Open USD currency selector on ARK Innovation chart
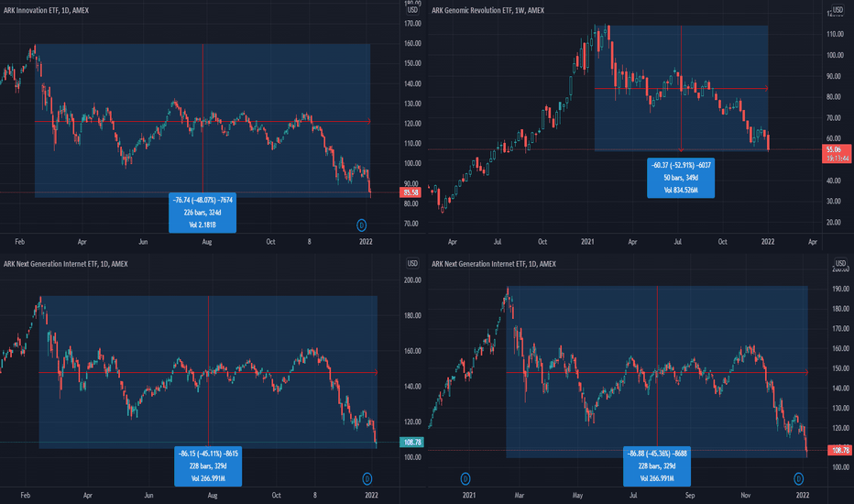The height and width of the screenshot is (504, 854). pyautogui.click(x=412, y=10)
